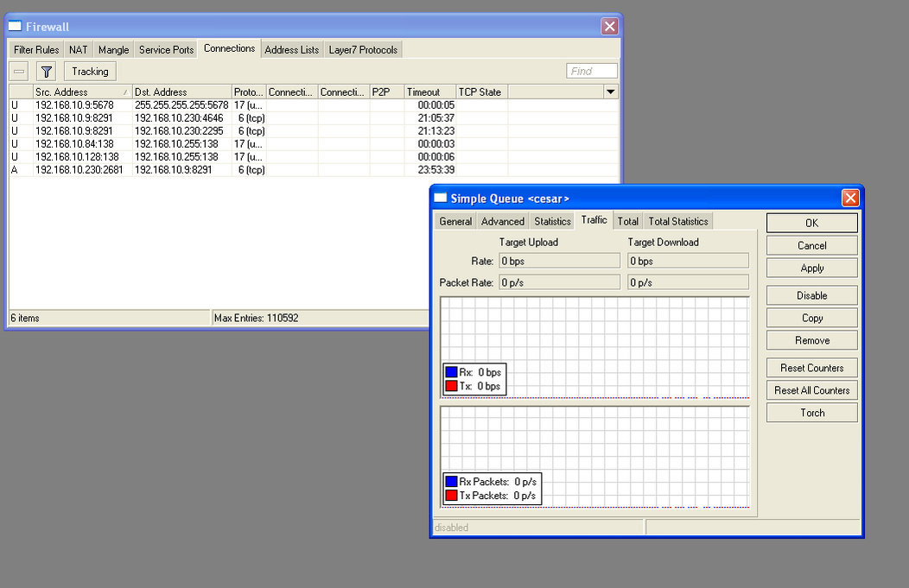
Task: Click the Timeout column header
Action: click(428, 92)
